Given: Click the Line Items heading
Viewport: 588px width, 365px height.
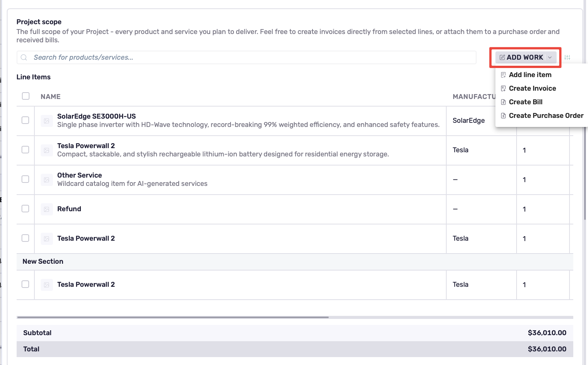Looking at the screenshot, I should coord(34,77).
